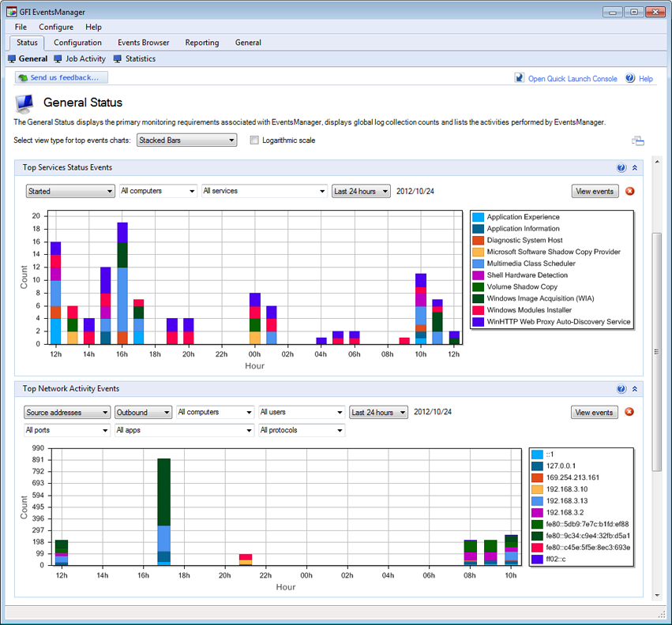Click the vertical scrollbar down arrow
The height and width of the screenshot is (625, 672).
[x=657, y=596]
